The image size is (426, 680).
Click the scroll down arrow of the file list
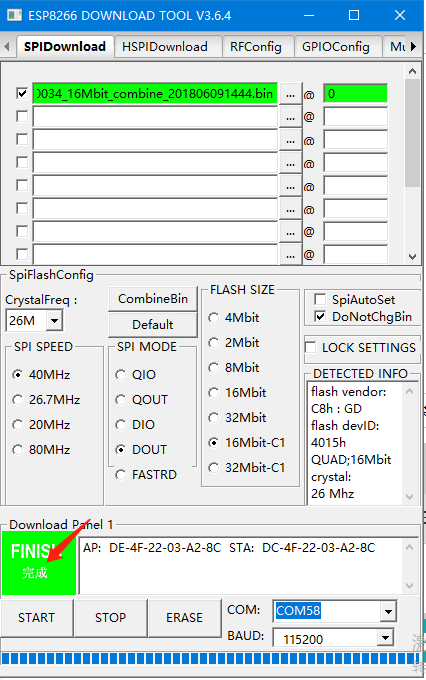pos(413,256)
